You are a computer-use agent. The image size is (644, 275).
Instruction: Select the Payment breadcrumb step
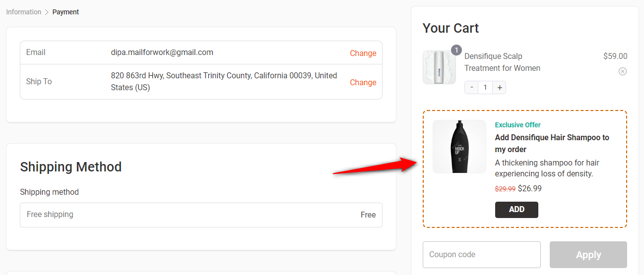tap(65, 12)
